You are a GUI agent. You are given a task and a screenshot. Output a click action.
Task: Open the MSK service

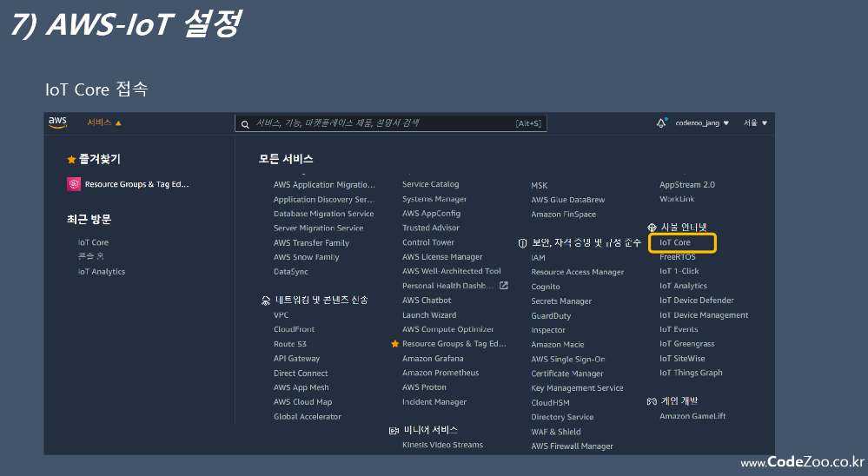coord(540,185)
